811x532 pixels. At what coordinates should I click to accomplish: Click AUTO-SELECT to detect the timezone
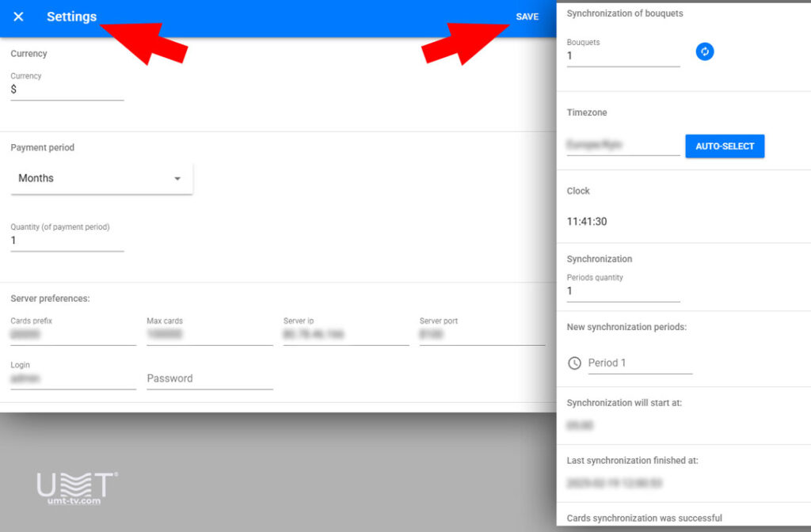725,146
